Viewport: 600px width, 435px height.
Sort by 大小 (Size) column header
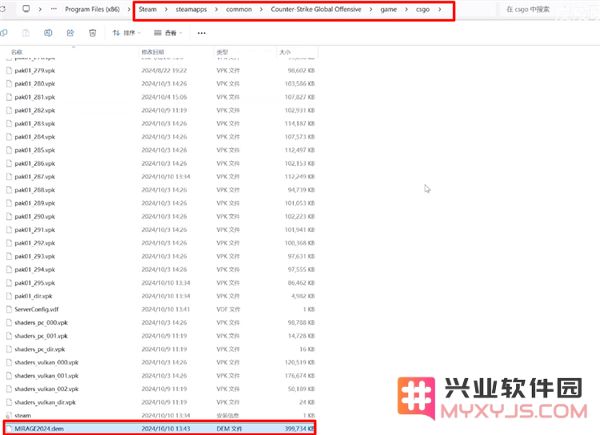point(285,52)
